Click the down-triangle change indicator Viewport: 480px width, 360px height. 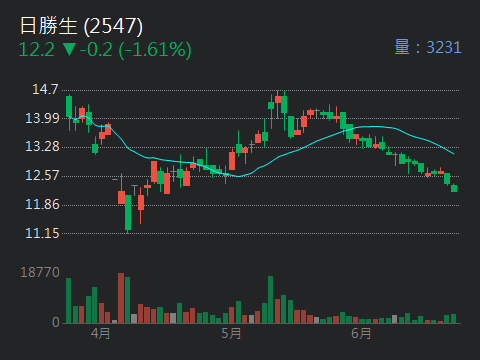[x=69, y=49]
